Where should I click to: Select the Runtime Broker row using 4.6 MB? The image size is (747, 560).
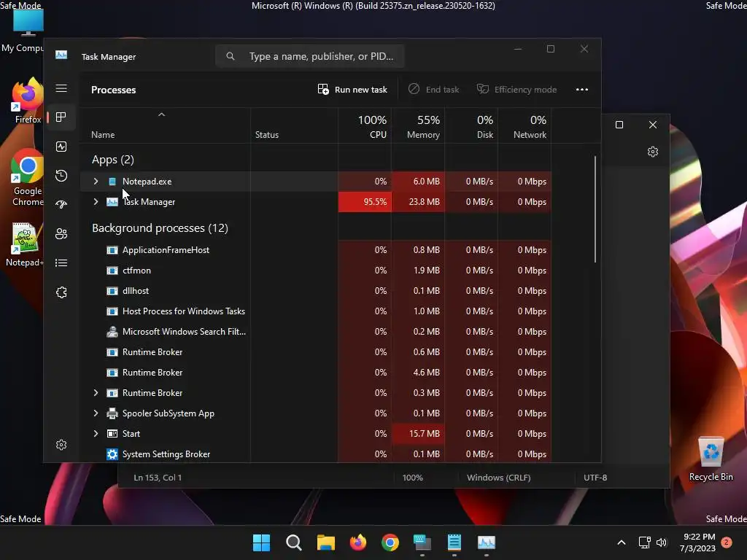315,373
